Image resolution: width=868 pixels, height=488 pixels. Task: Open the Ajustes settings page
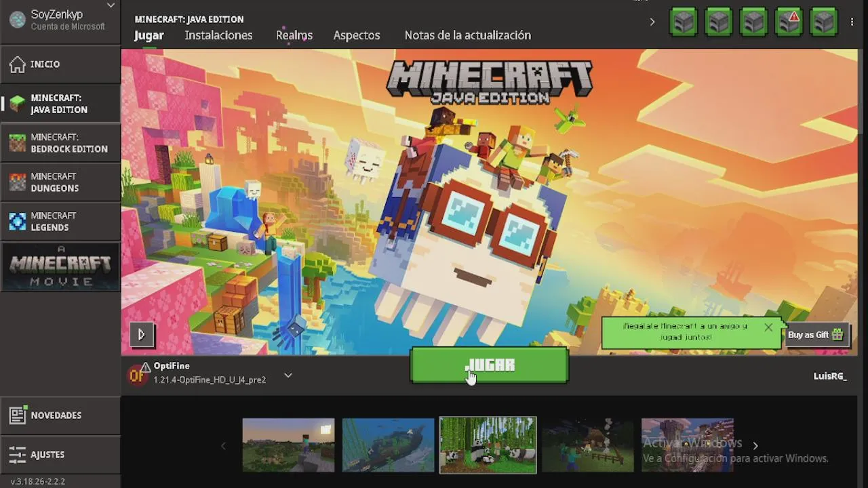click(x=60, y=454)
